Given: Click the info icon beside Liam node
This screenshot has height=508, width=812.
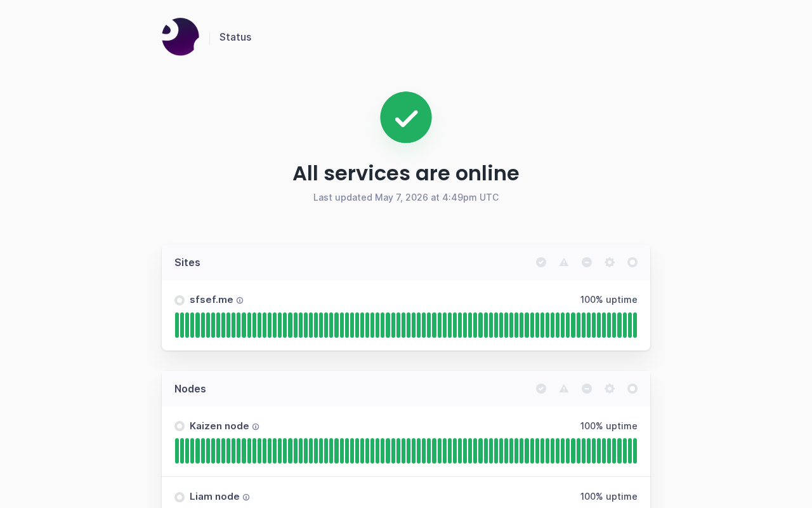Looking at the screenshot, I should click(x=246, y=497).
